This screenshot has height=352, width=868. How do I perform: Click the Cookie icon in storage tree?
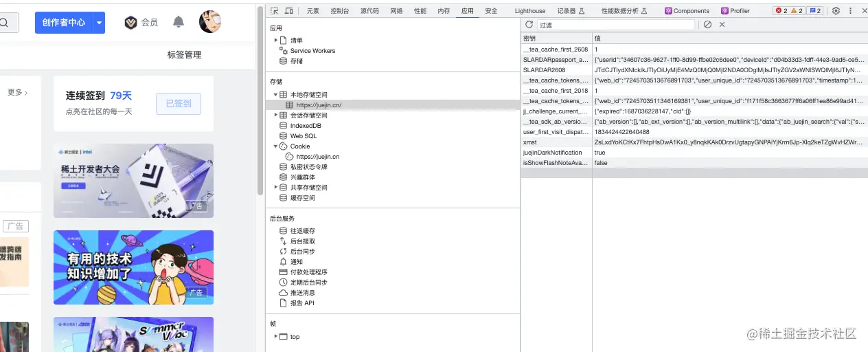click(284, 146)
